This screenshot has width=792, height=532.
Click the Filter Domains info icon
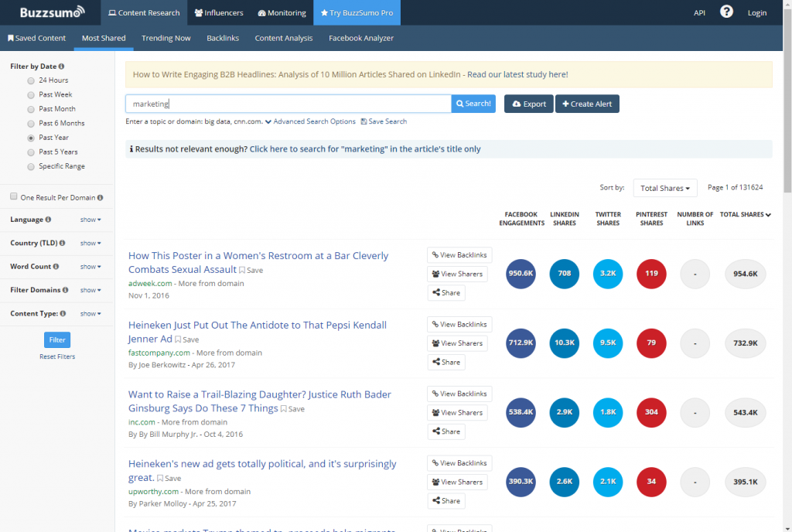[x=65, y=290]
